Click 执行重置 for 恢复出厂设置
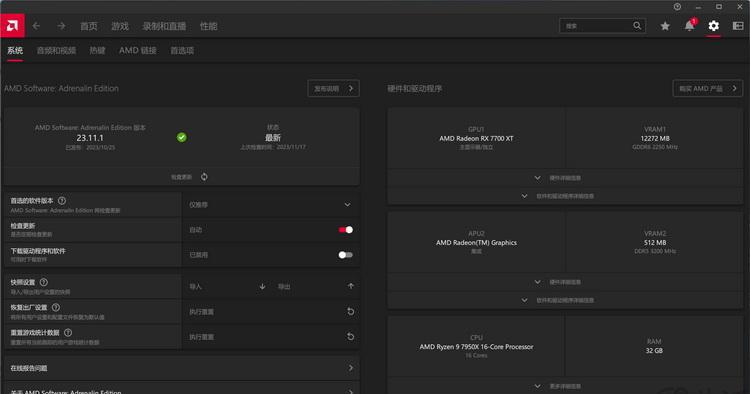This screenshot has height=394, width=750. point(201,312)
